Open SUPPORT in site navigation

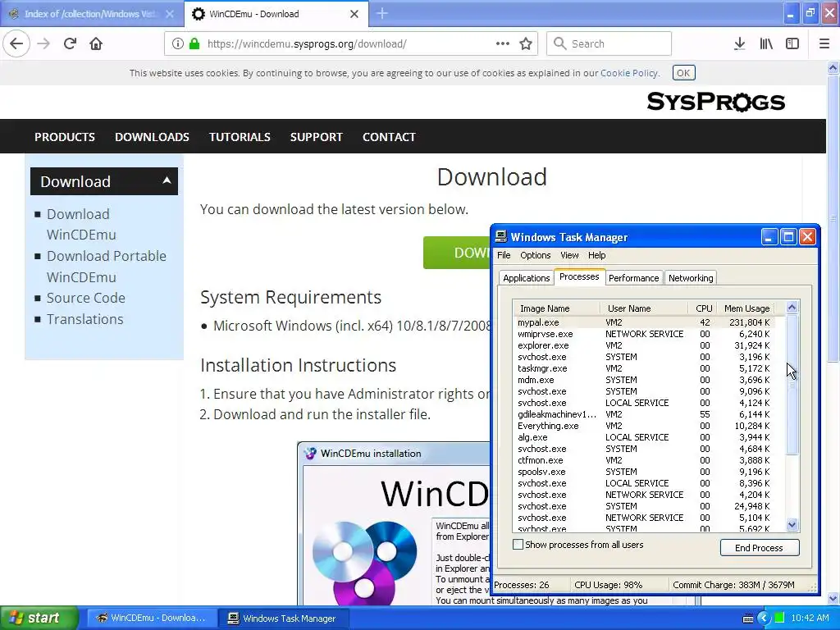pos(316,137)
